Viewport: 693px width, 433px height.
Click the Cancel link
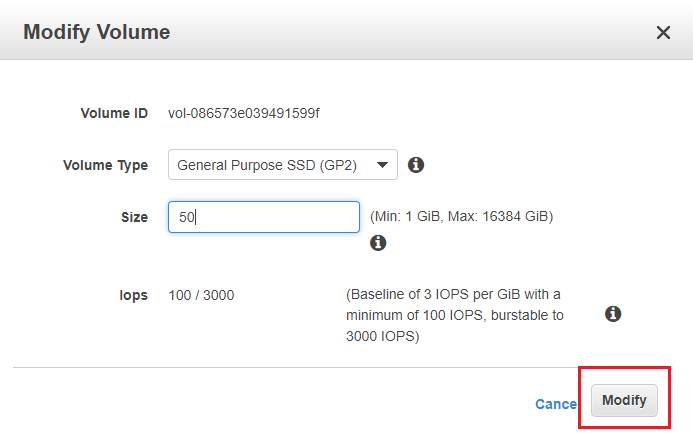tap(556, 404)
